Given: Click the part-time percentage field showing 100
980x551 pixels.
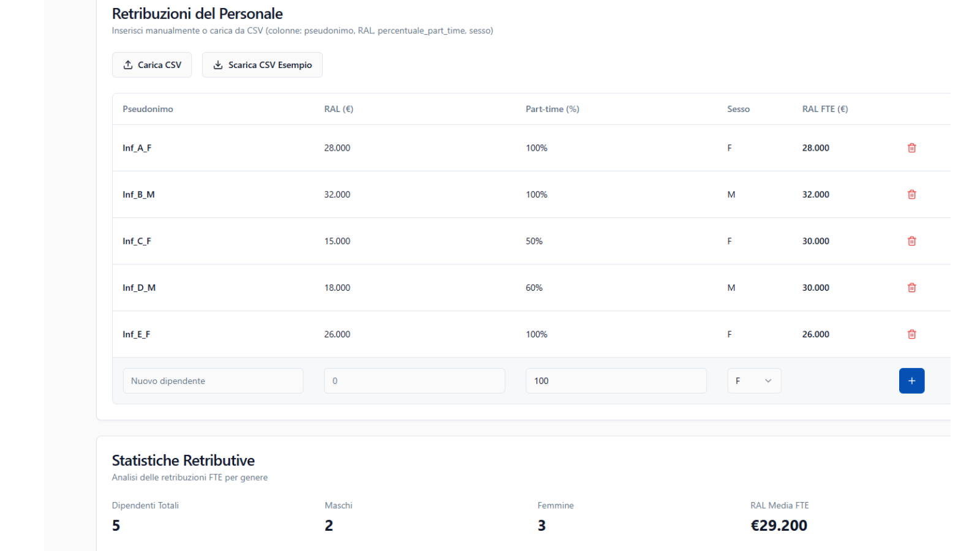Looking at the screenshot, I should 616,381.
